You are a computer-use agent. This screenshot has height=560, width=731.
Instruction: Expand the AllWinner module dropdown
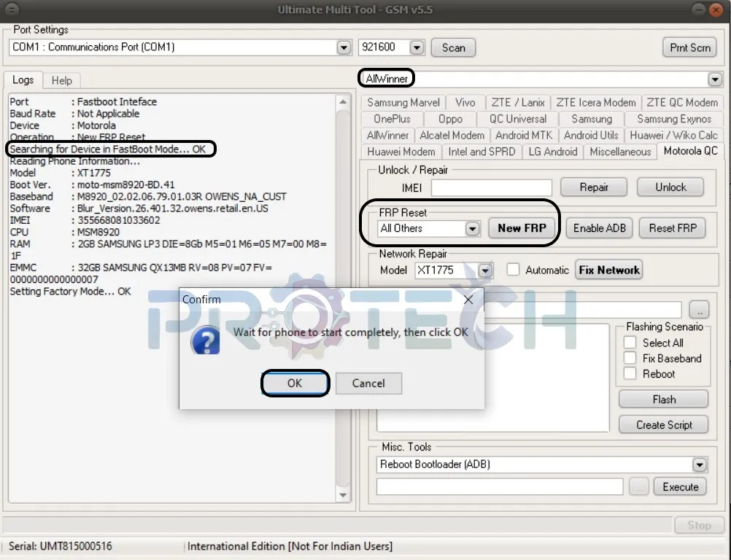click(x=715, y=79)
